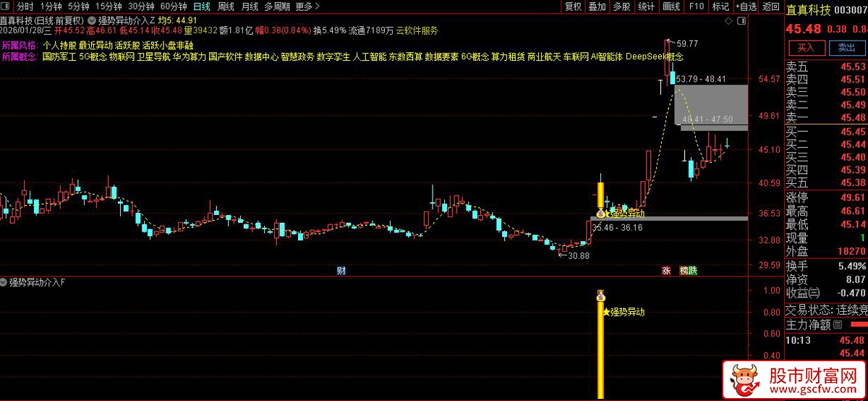This screenshot has width=868, height=401.
Task: Click the 收益(三) quarterly earnings label
Action: [x=804, y=292]
